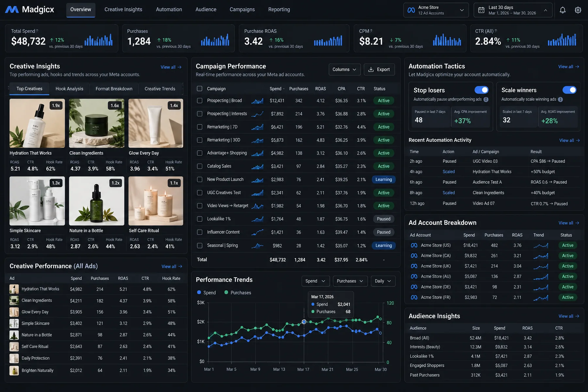Click the Mar 17 data point on the chart

pos(304,322)
